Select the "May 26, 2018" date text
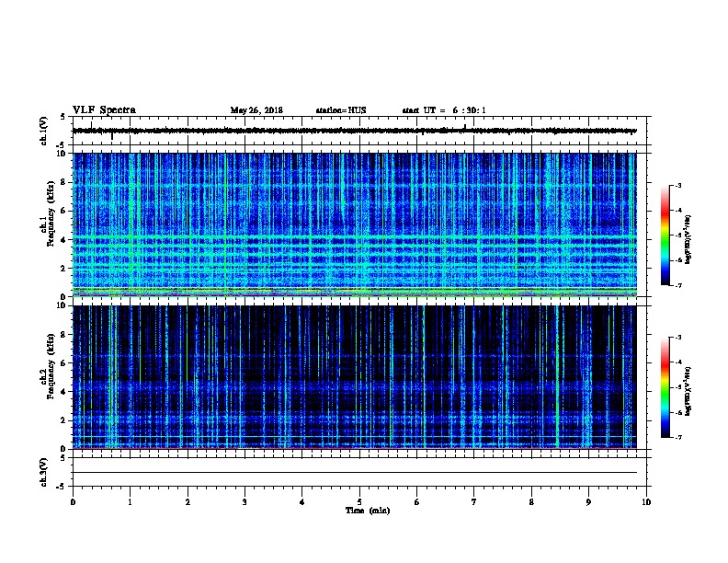728x563 pixels. click(256, 110)
